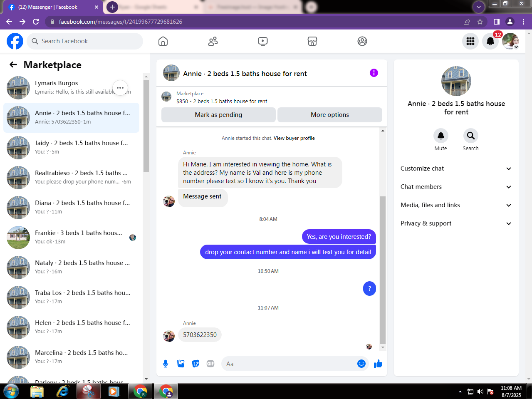Viewport: 532px width, 399px height.
Task: Open the Groups icon in top navigation
Action: point(362,41)
